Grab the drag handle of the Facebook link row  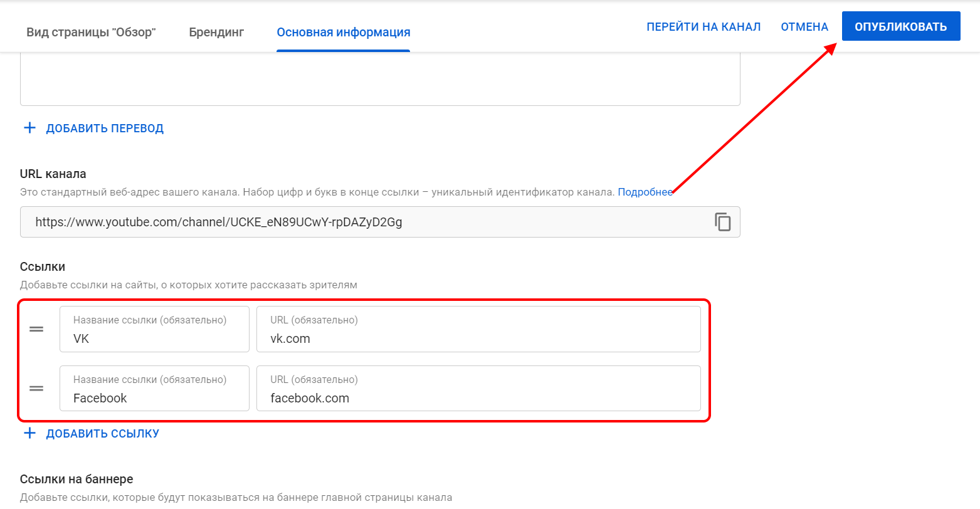point(36,389)
